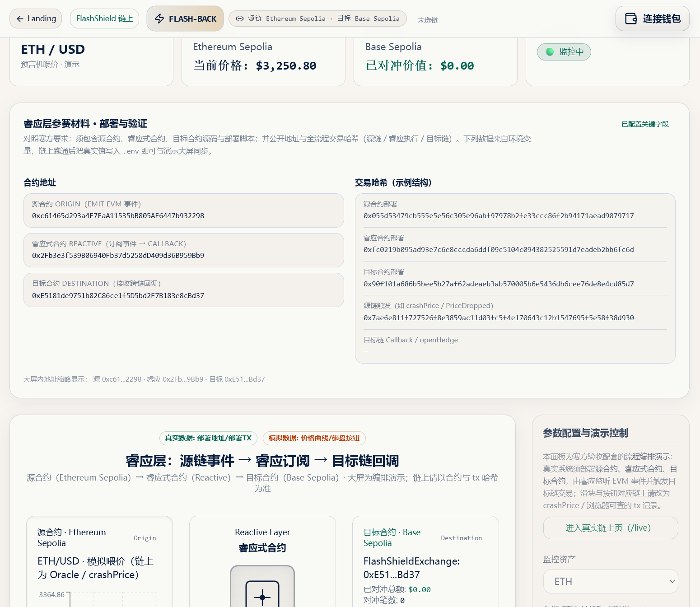Viewport: 700px width, 607px height.
Task: Click the crosshair icon under Reactive Layer
Action: [x=262, y=595]
